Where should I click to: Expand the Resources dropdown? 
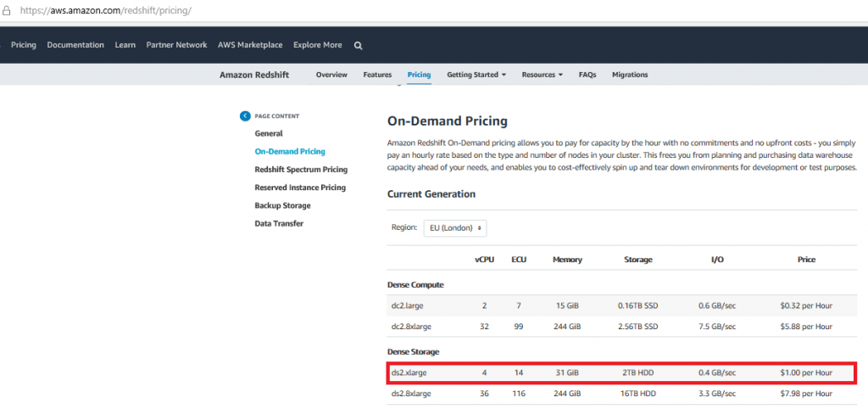tap(542, 75)
